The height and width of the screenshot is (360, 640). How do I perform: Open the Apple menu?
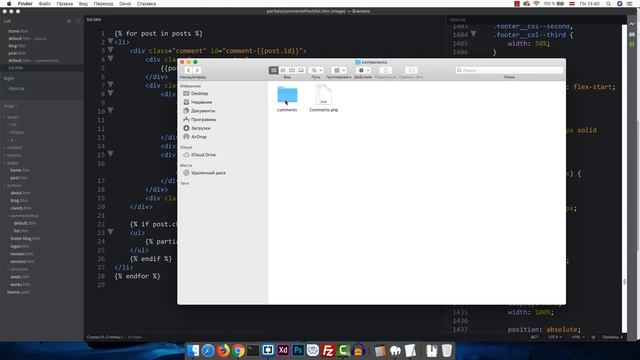[9, 4]
